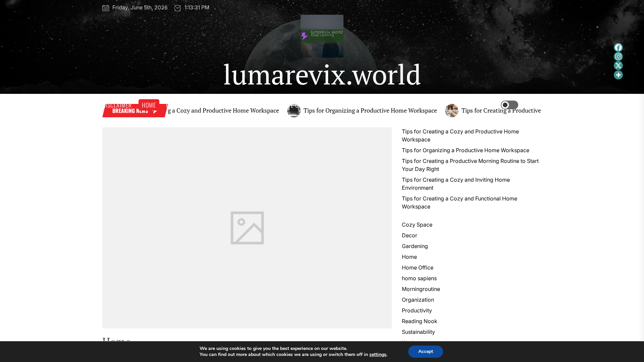Click ticker thumbnail for Organizing a Productive Home Workspace

(x=294, y=111)
